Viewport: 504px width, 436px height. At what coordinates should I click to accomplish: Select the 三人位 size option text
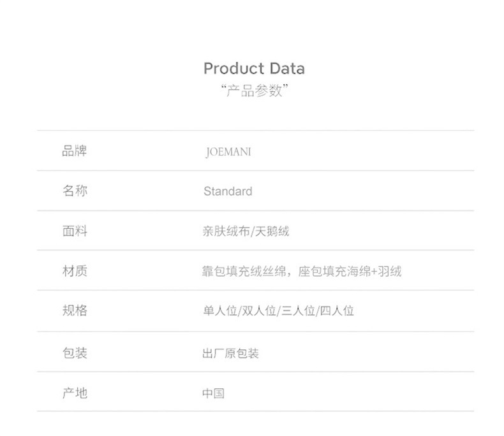298,311
